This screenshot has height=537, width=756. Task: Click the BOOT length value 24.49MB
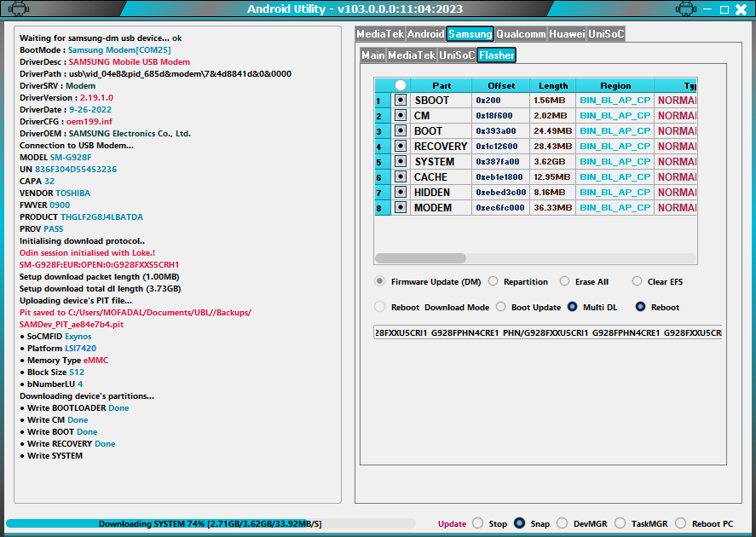click(x=553, y=130)
